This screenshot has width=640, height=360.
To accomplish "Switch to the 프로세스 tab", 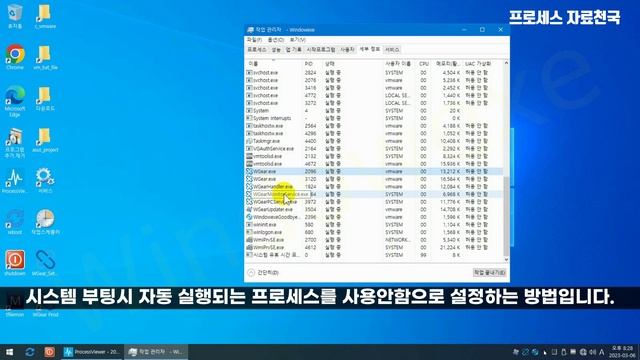I will point(257,50).
